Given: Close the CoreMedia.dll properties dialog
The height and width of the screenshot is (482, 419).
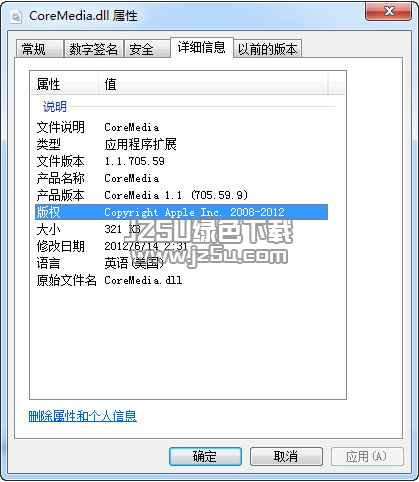Looking at the screenshot, I should pyautogui.click(x=388, y=12).
